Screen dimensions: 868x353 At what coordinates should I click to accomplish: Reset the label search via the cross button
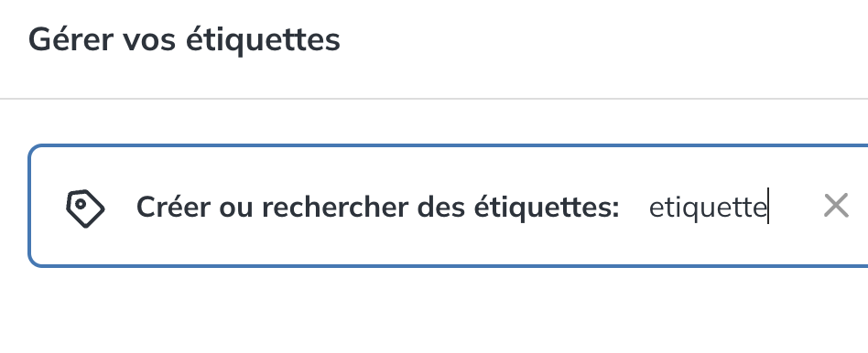(x=836, y=206)
